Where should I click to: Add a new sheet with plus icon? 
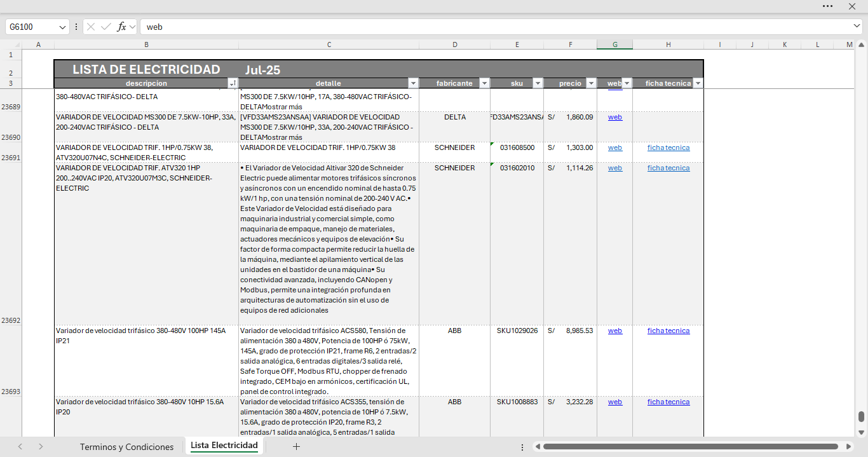(296, 447)
